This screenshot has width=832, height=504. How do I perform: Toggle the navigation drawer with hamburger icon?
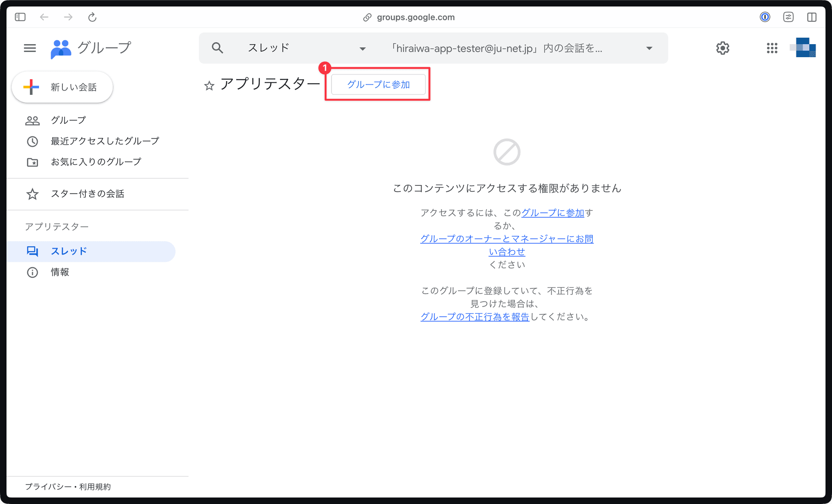[x=30, y=48]
